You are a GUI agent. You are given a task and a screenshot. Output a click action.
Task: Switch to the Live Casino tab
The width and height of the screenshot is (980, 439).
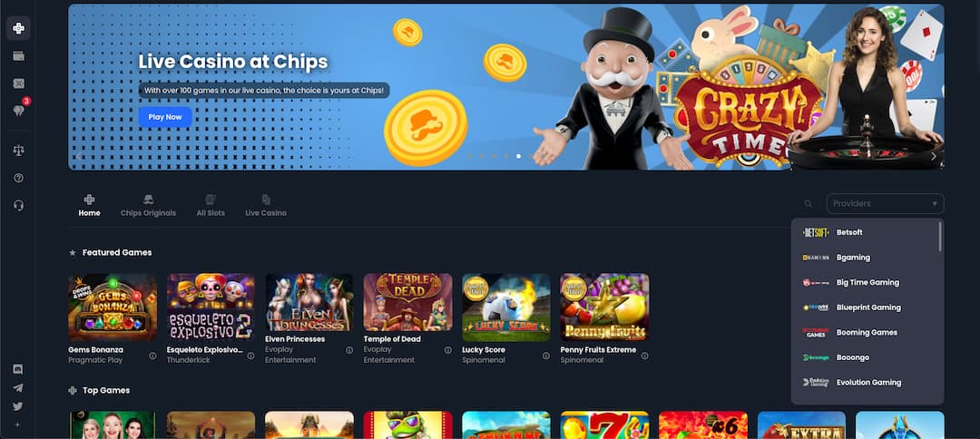coord(266,206)
